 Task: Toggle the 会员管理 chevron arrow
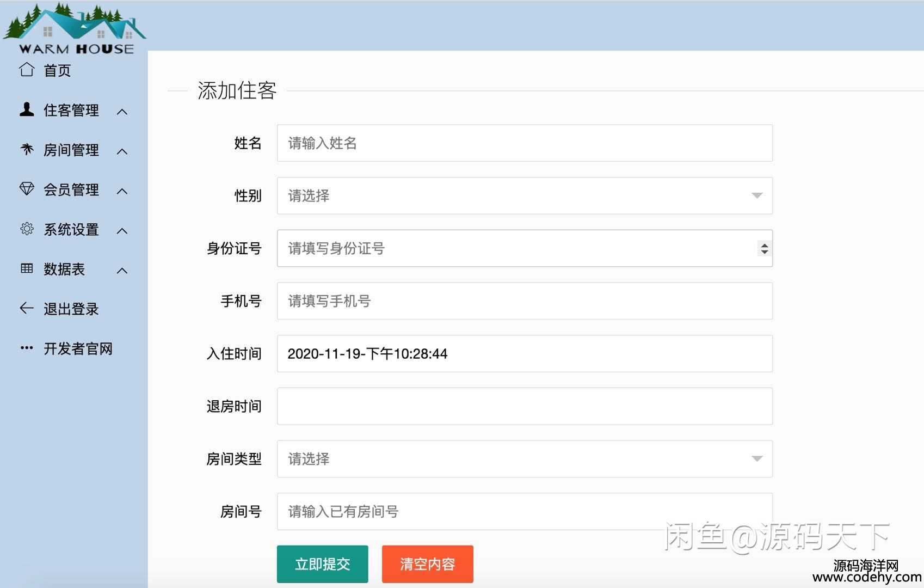coord(122,191)
